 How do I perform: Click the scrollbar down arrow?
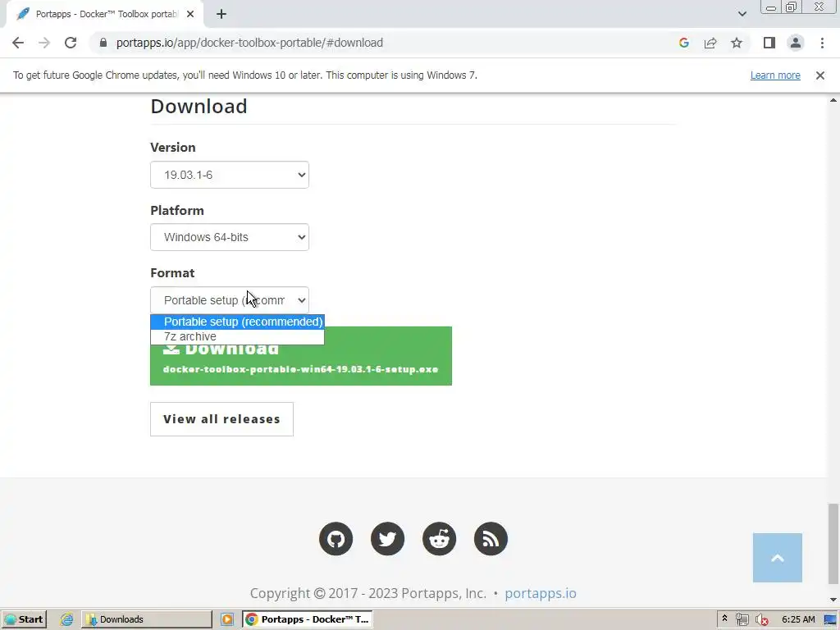tap(833, 600)
